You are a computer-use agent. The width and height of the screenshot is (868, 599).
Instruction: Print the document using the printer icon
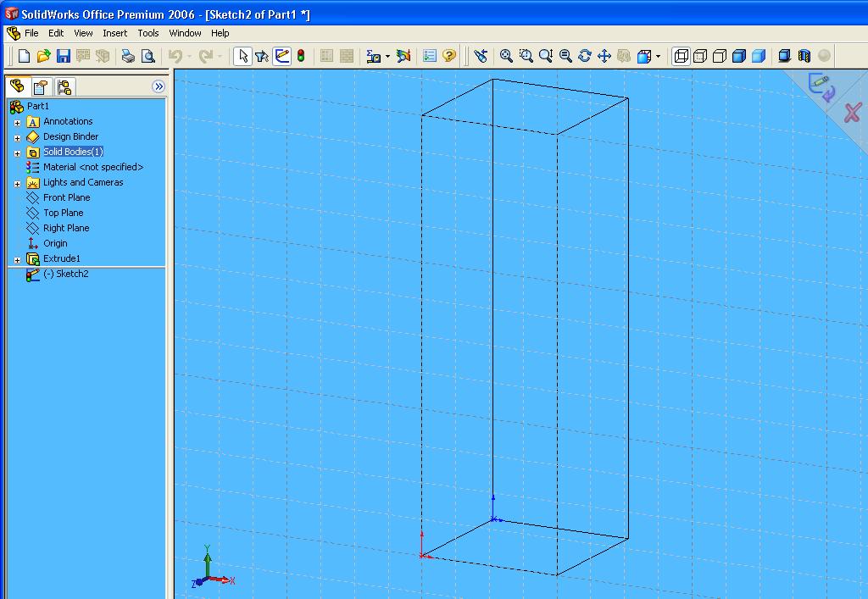click(129, 56)
